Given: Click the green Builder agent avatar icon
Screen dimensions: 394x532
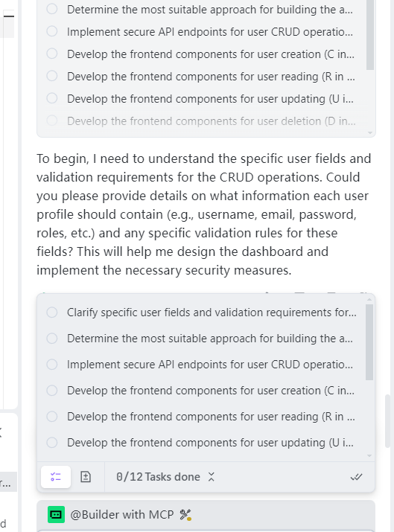Looking at the screenshot, I should pos(56,515).
